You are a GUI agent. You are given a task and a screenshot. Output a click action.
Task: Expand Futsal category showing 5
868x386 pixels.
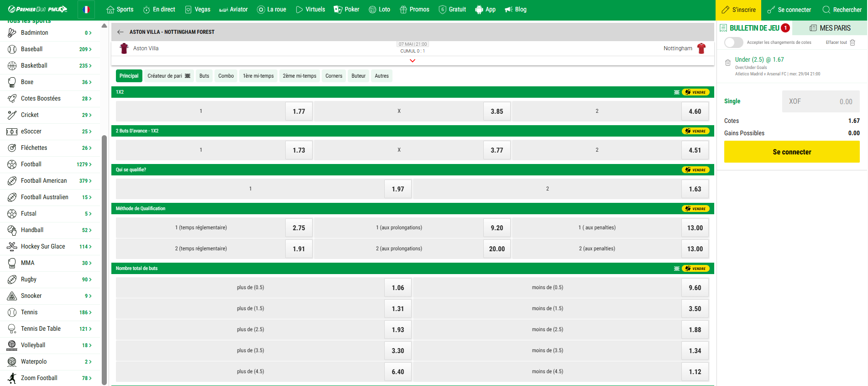coord(50,213)
